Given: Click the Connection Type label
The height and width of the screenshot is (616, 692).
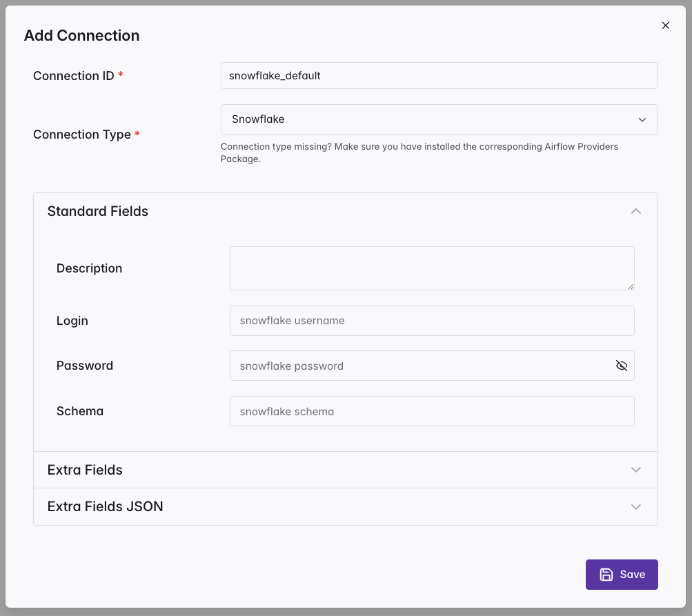Looking at the screenshot, I should 82,135.
